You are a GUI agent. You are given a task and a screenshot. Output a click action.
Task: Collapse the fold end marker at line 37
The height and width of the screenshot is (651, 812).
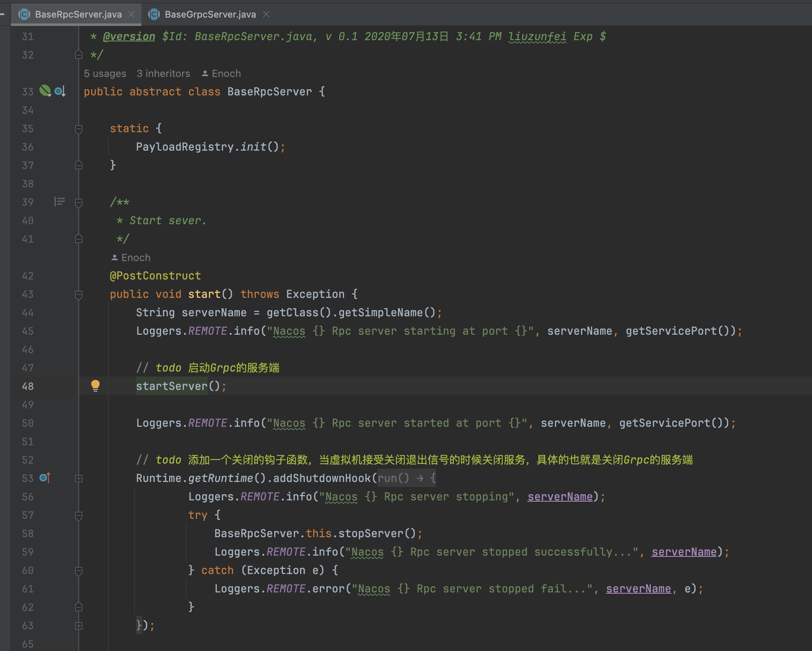click(x=78, y=165)
